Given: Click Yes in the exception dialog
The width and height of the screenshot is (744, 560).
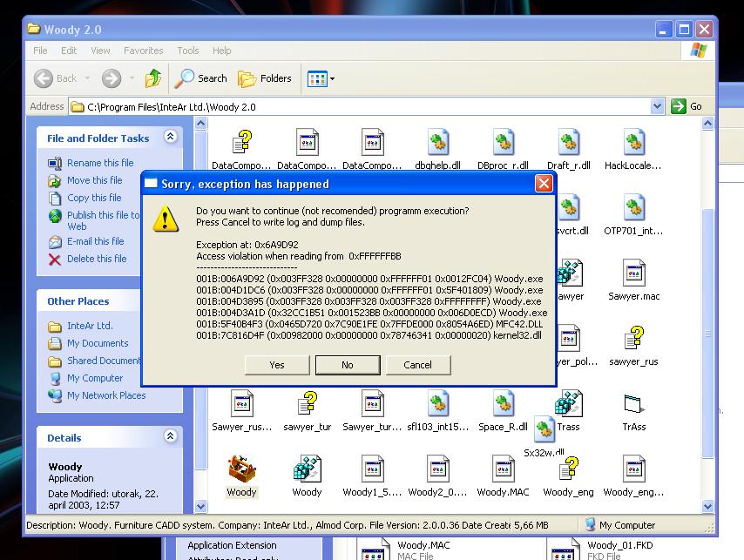Looking at the screenshot, I should (x=277, y=365).
